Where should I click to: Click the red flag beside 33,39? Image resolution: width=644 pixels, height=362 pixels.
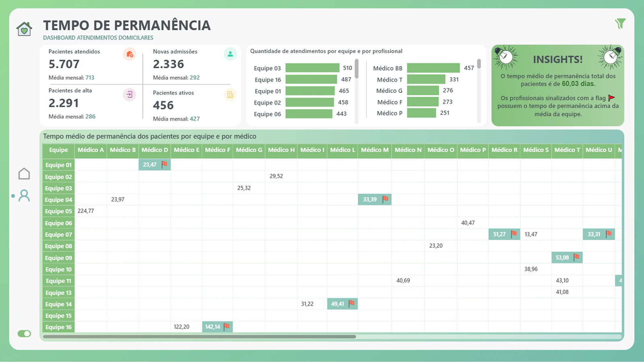385,199
